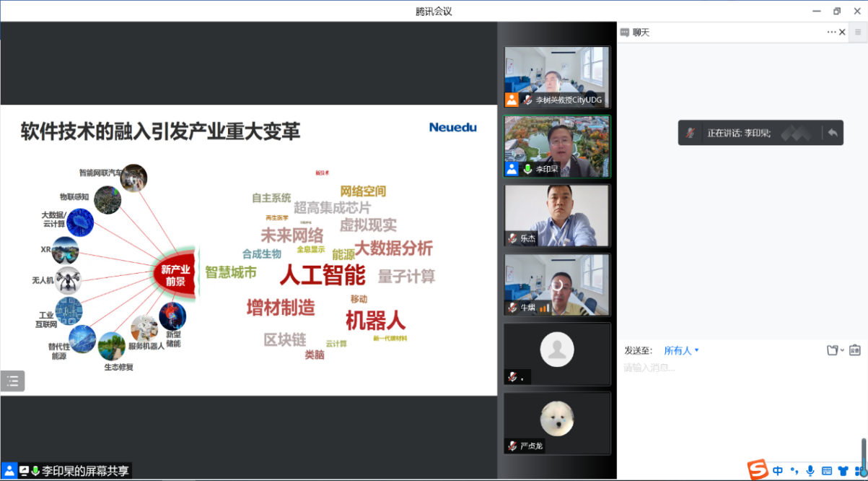868x481 pixels.
Task: Open the chat panel more options ellipsis
Action: pos(831,32)
